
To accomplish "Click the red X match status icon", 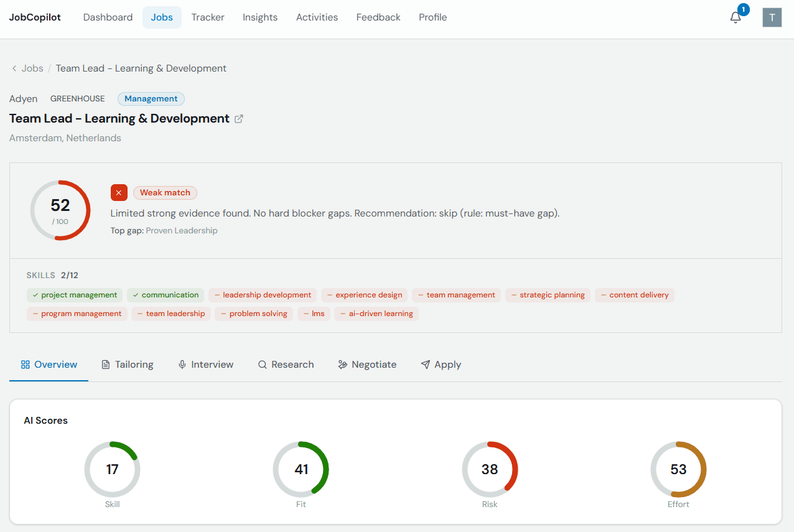I will (119, 193).
